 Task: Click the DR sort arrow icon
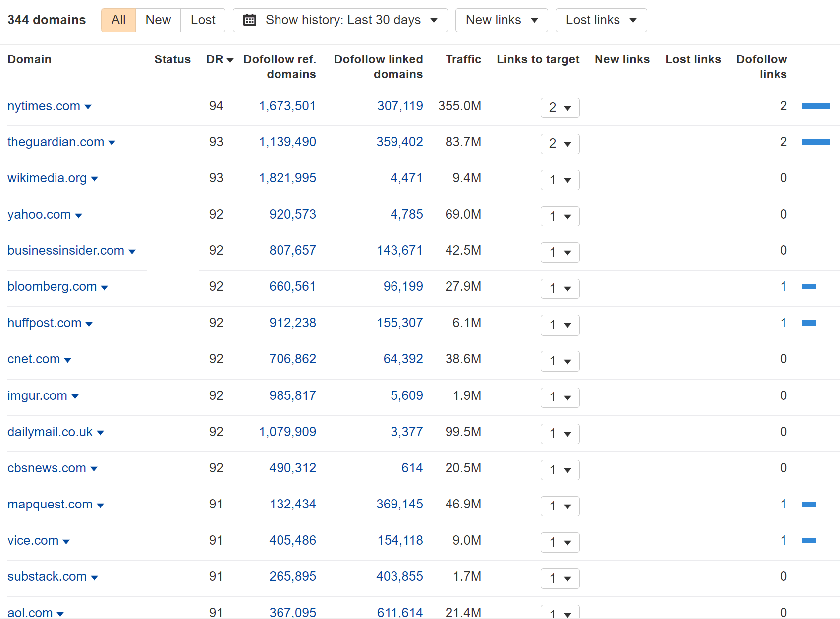(229, 59)
